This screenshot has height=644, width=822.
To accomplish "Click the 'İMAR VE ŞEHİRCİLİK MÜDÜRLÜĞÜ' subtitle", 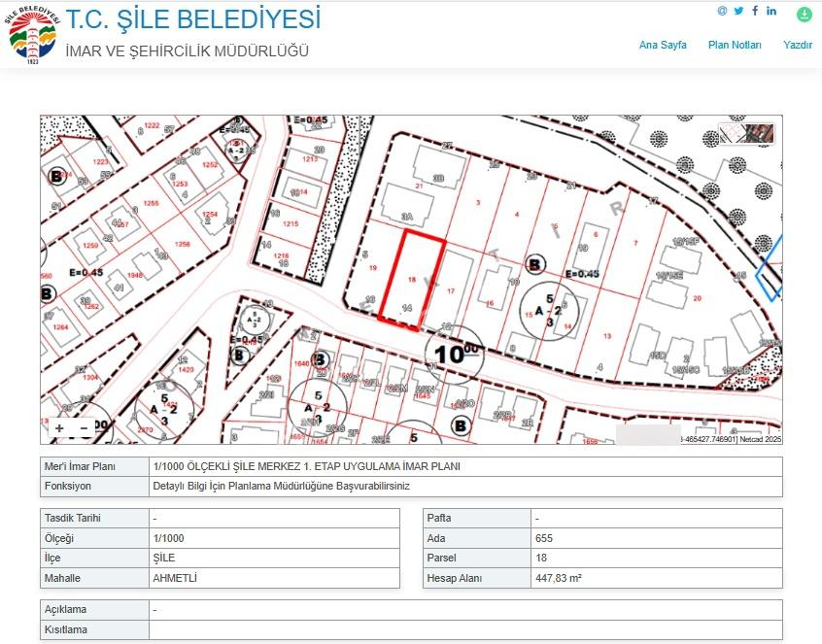I will [x=188, y=51].
